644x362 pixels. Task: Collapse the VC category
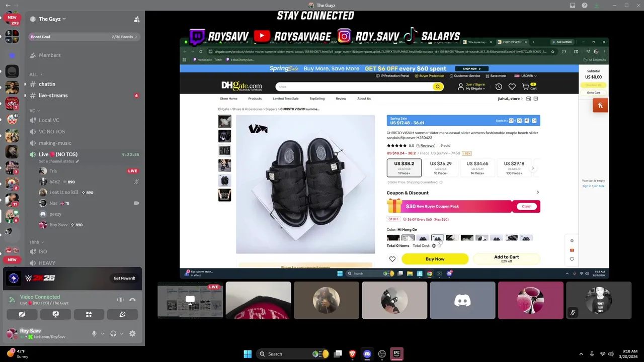[x=34, y=111]
